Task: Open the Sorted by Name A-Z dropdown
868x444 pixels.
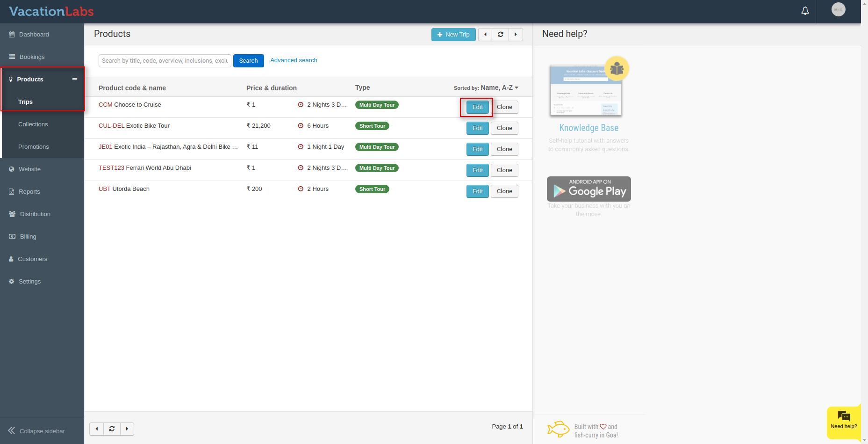Action: tap(499, 88)
